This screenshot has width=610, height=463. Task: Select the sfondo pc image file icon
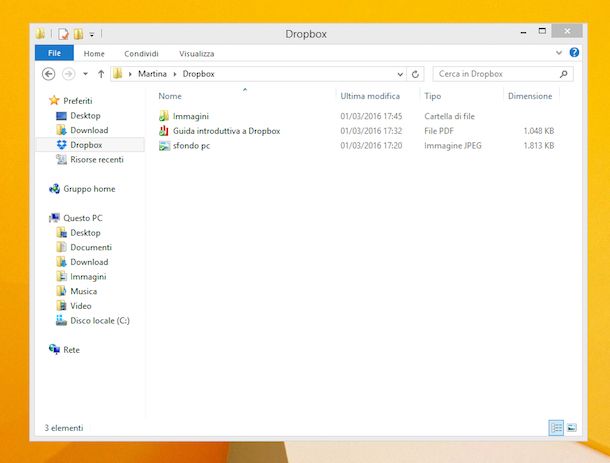pyautogui.click(x=165, y=146)
